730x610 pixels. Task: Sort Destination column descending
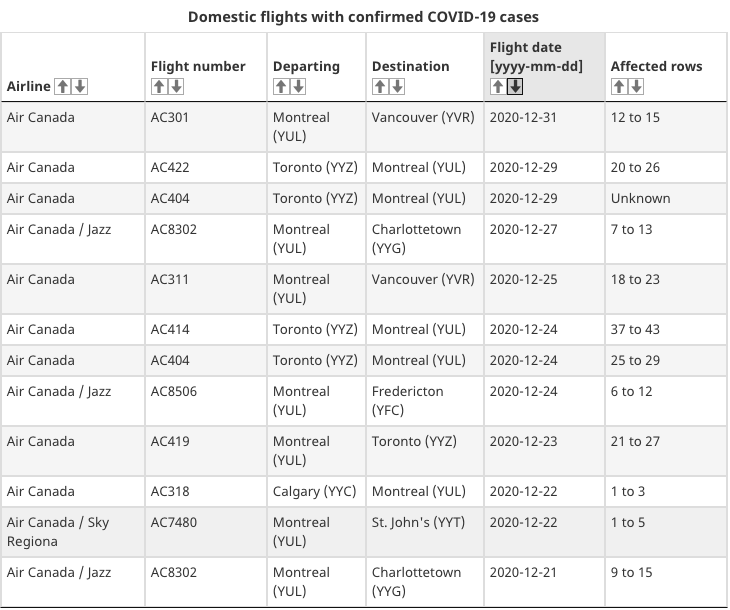pyautogui.click(x=397, y=87)
